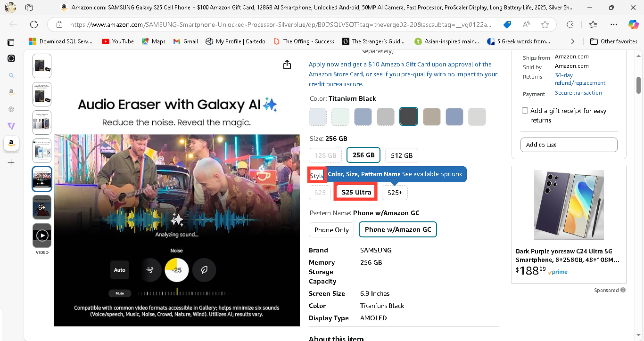Open Asian-inspired main bookmark
The height and width of the screenshot is (341, 644).
(x=446, y=41)
